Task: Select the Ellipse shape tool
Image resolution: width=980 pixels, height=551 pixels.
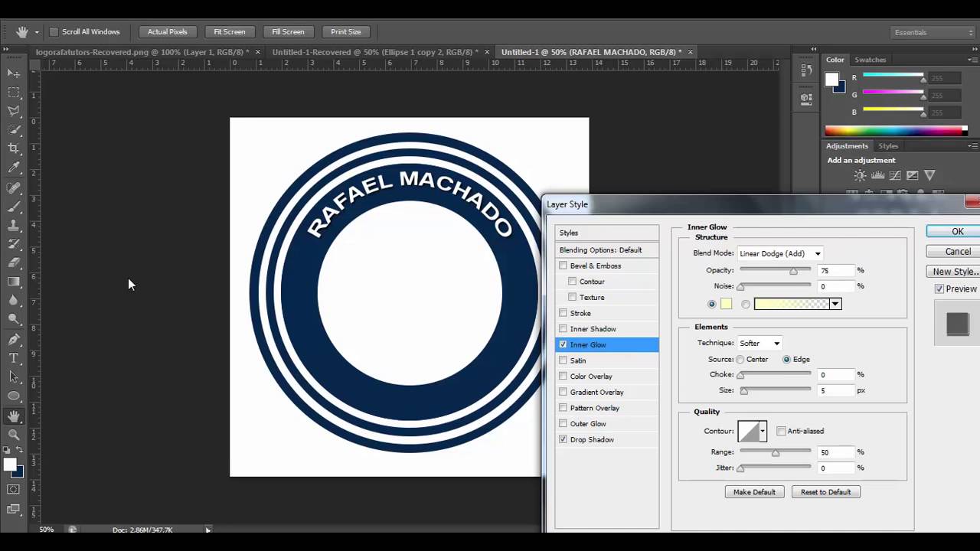Action: (14, 396)
